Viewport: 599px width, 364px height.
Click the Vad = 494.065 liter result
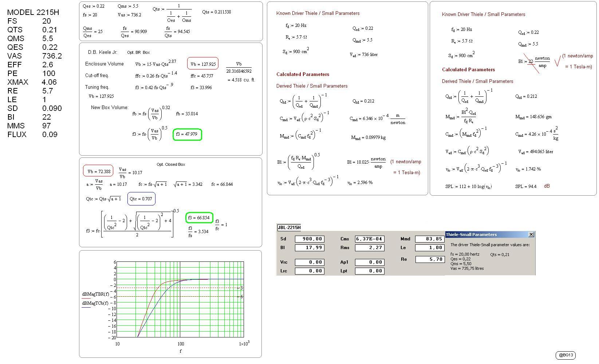(x=536, y=152)
